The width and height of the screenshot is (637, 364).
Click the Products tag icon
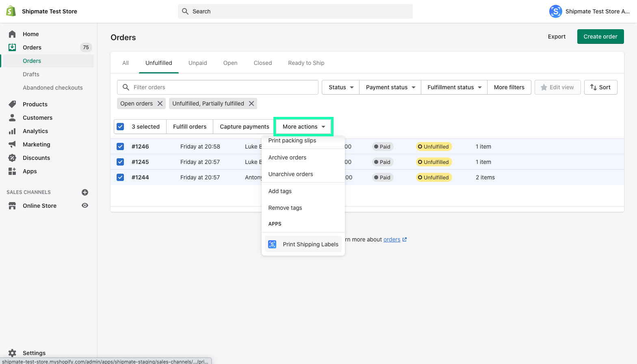pyautogui.click(x=12, y=104)
